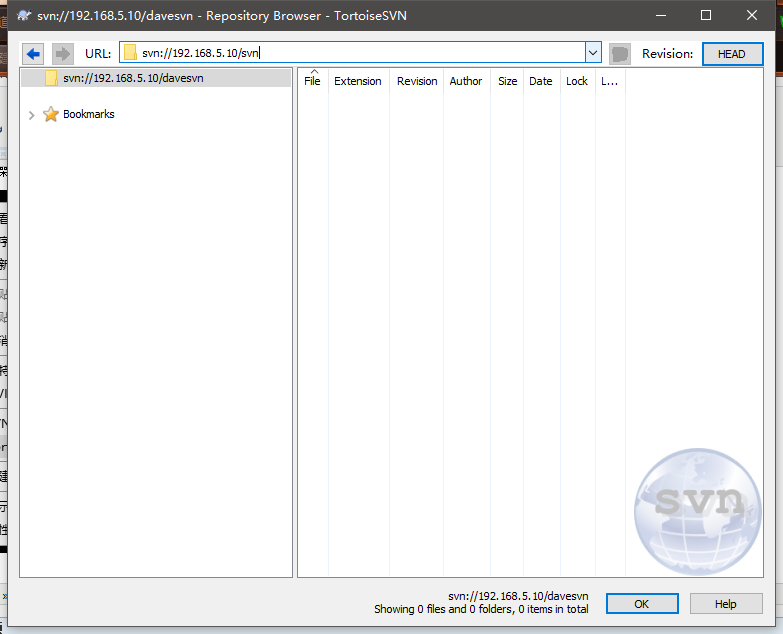Click the HEAD revision button
The width and height of the screenshot is (783, 634).
point(732,54)
